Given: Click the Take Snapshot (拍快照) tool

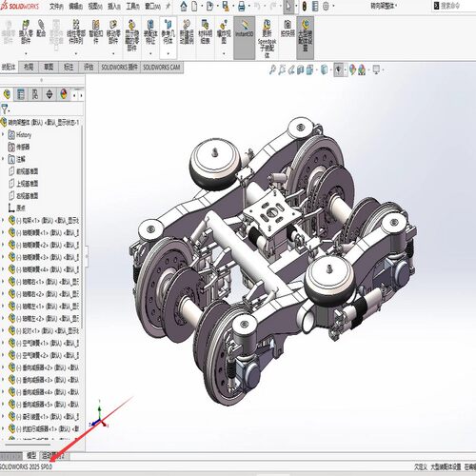Looking at the screenshot, I should pyautogui.click(x=288, y=29).
